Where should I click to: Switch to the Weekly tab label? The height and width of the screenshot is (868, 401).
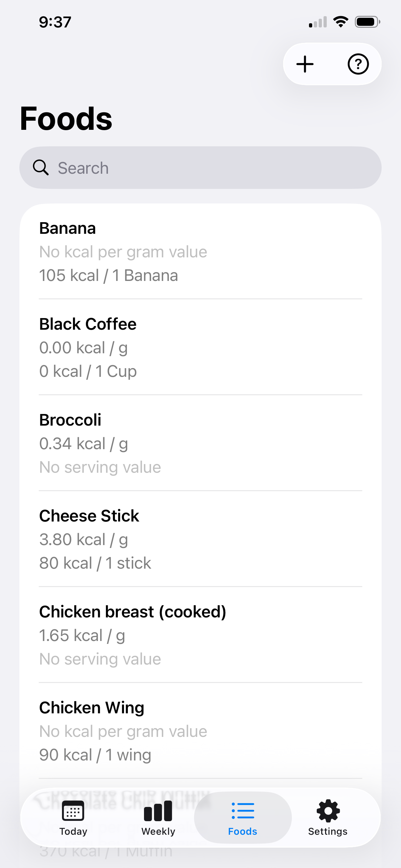pos(158,831)
